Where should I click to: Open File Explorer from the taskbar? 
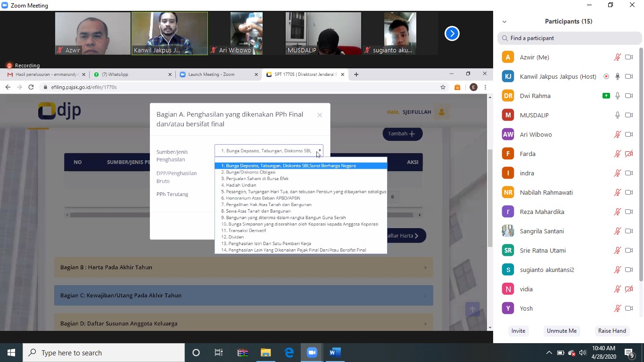click(266, 353)
